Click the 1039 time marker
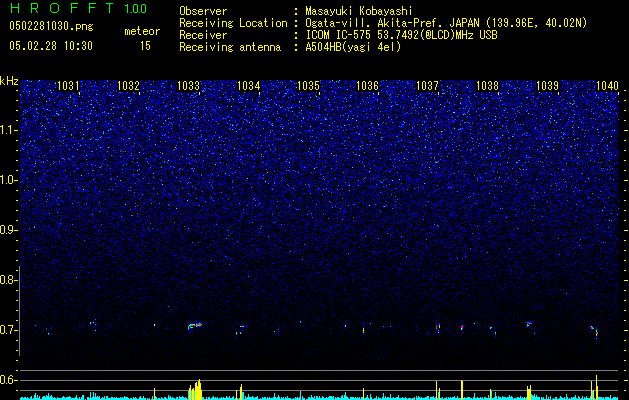629x400 pixels. point(547,86)
